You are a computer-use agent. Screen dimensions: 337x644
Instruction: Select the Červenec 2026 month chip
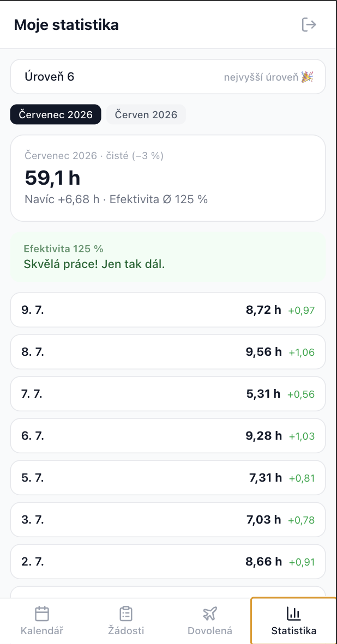pos(56,114)
